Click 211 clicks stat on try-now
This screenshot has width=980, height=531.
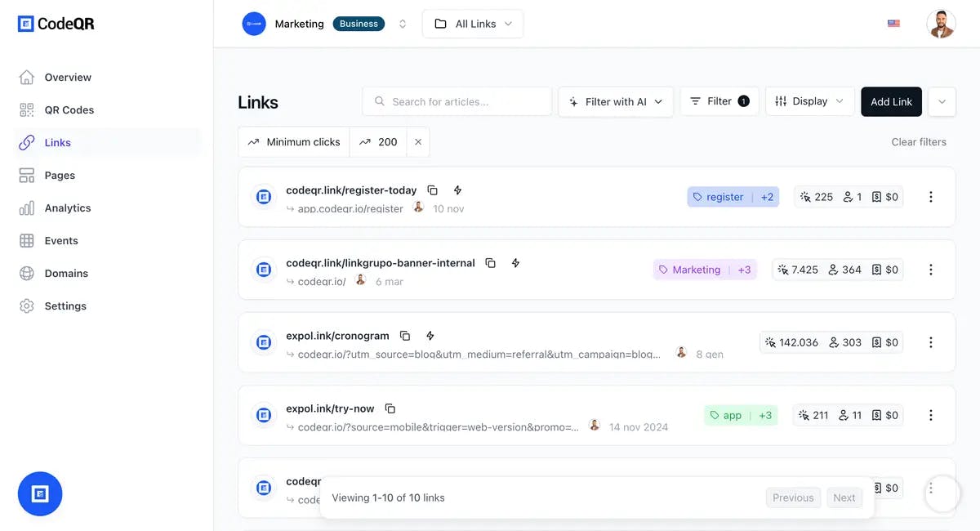click(814, 415)
